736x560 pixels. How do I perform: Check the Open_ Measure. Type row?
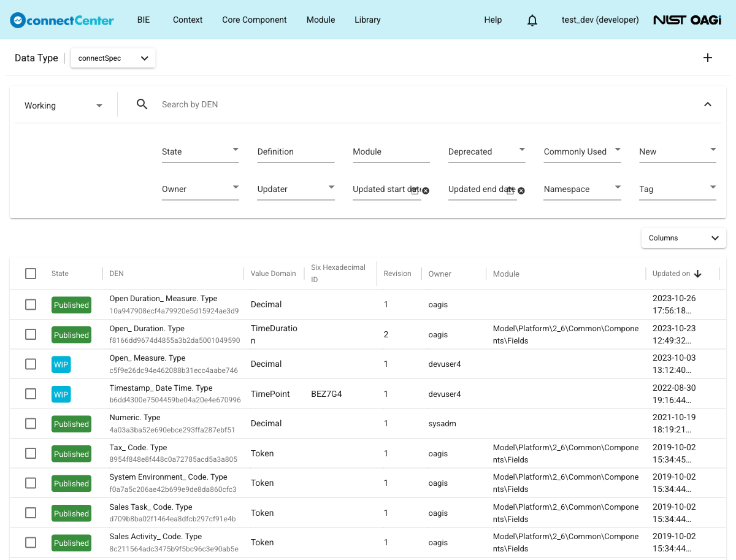[x=31, y=364]
